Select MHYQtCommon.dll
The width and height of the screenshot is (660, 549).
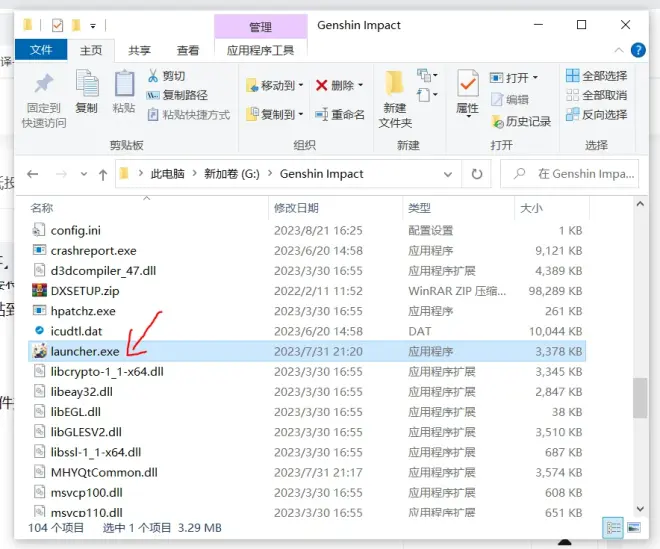[307, 472]
